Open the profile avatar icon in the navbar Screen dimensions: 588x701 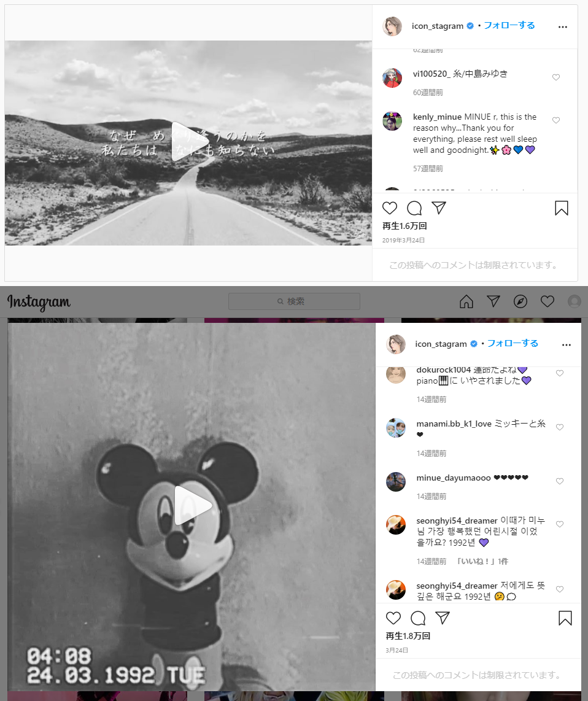(x=574, y=301)
